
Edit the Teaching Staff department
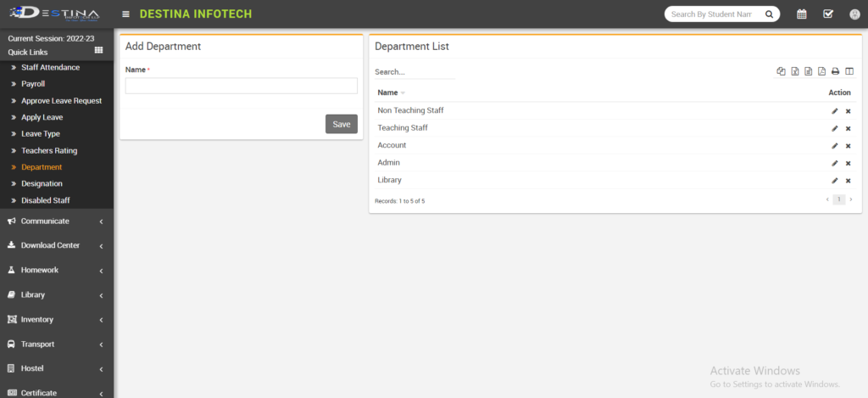pos(835,128)
